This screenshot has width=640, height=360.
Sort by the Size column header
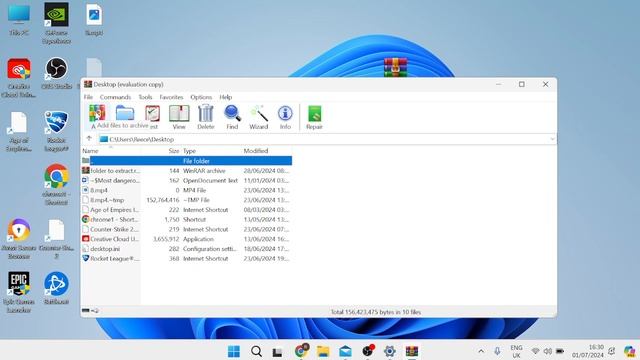174,151
